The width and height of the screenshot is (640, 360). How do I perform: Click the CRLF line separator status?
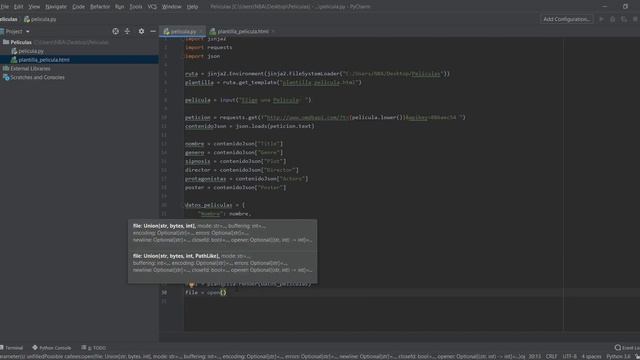(x=551, y=356)
